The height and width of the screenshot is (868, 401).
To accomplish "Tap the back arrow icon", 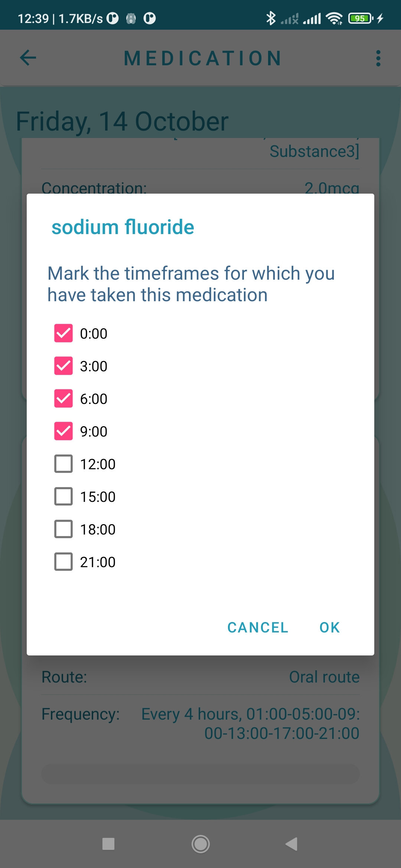I will click(x=28, y=58).
